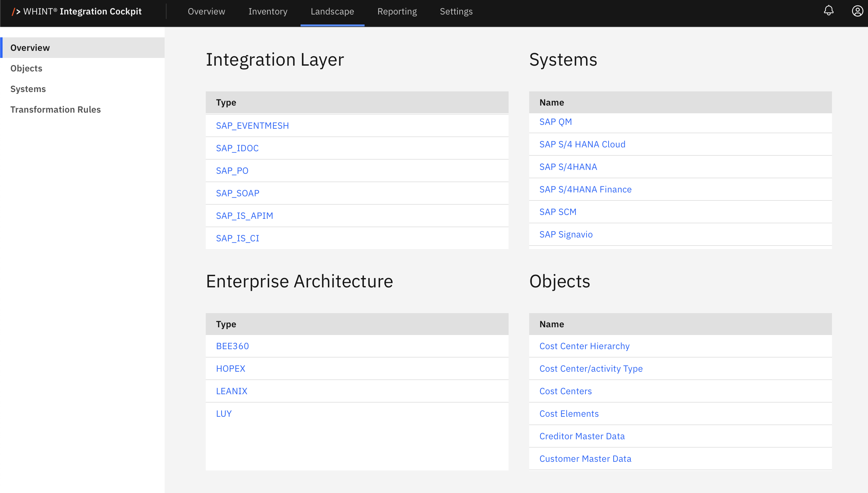
Task: Open the SAP_IS_APIM integration type
Action: (x=244, y=216)
